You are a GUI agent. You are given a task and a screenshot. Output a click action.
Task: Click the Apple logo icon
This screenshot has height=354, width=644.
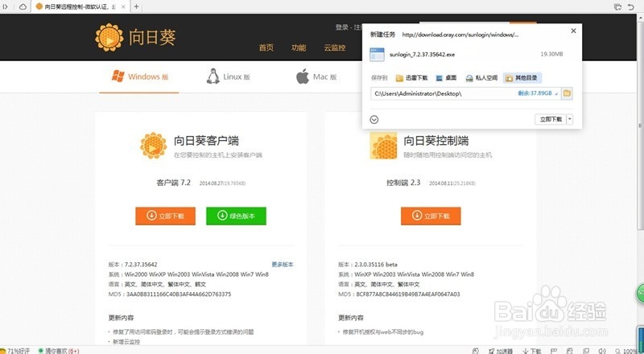tap(303, 76)
